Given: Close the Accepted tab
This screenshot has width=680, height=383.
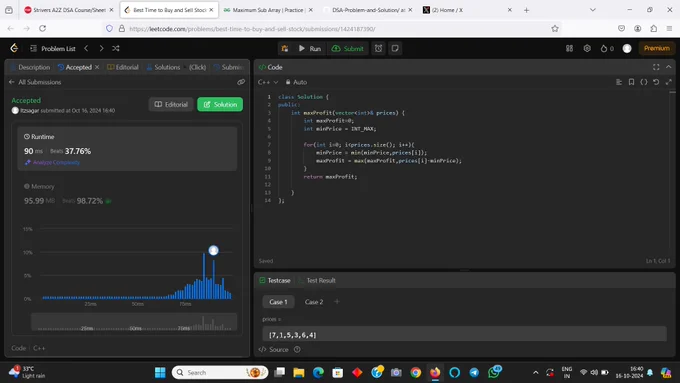Looking at the screenshot, I should point(97,67).
